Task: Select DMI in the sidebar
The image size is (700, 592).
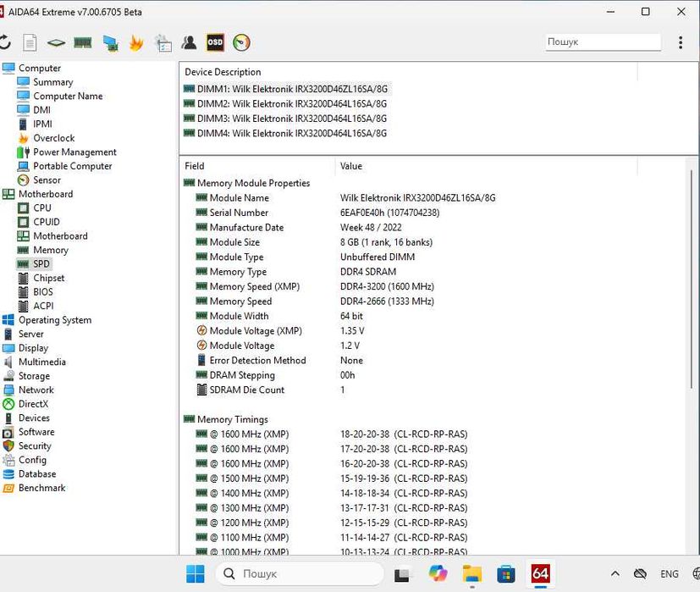Action: point(41,110)
